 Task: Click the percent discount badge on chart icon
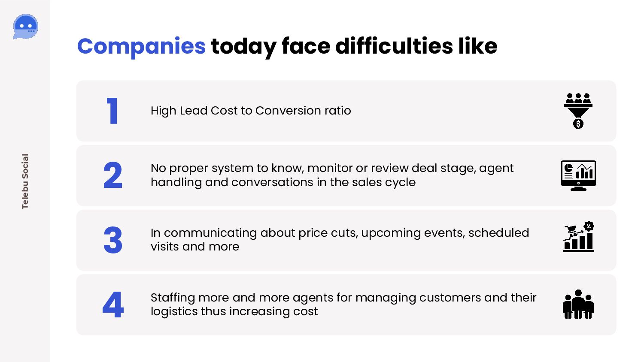589,226
